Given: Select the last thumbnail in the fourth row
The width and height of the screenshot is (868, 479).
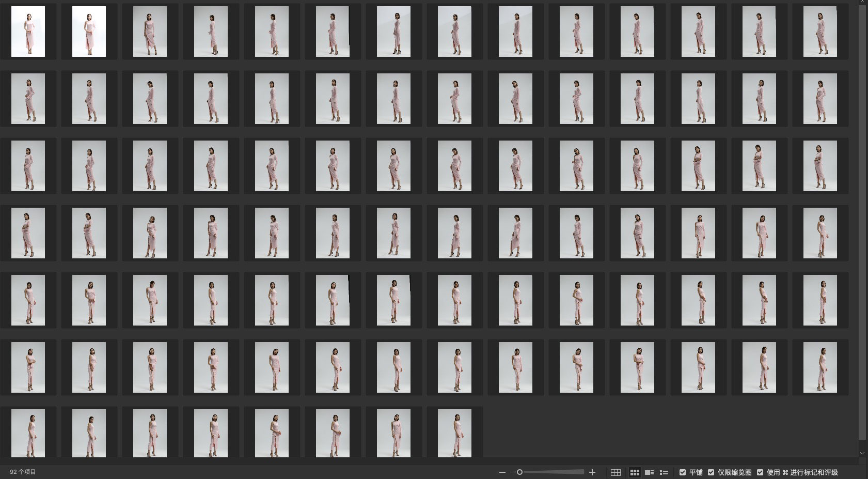Looking at the screenshot, I should point(820,233).
